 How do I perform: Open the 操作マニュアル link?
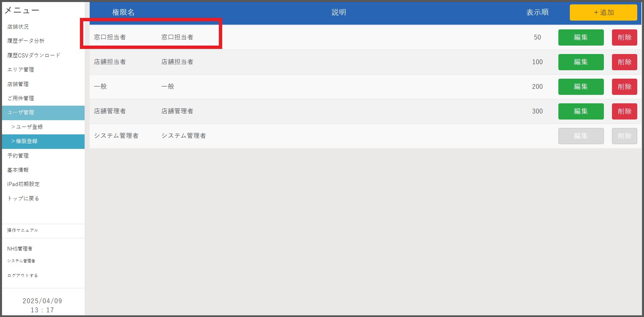(x=23, y=230)
